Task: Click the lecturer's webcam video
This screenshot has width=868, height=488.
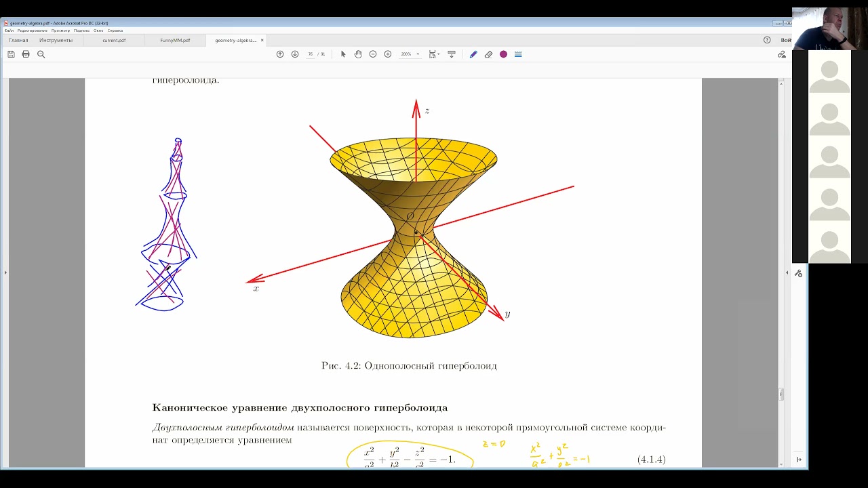Action: coord(830,28)
